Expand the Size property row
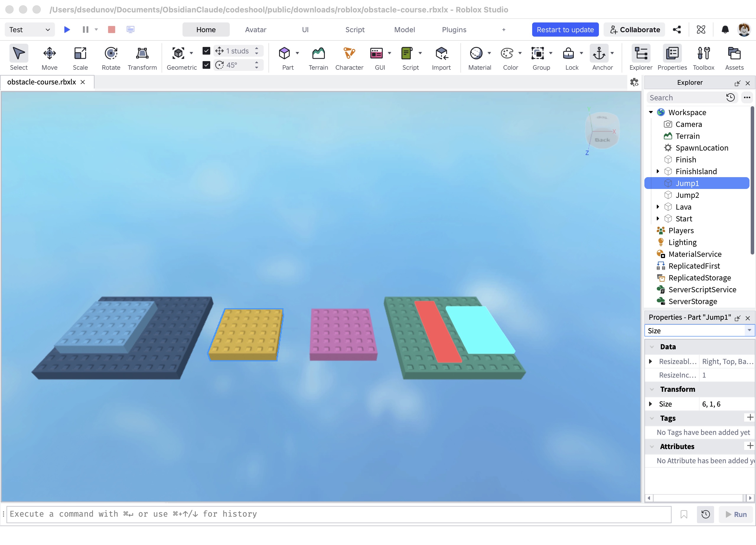Screen dimensions: 756x545 (x=650, y=404)
